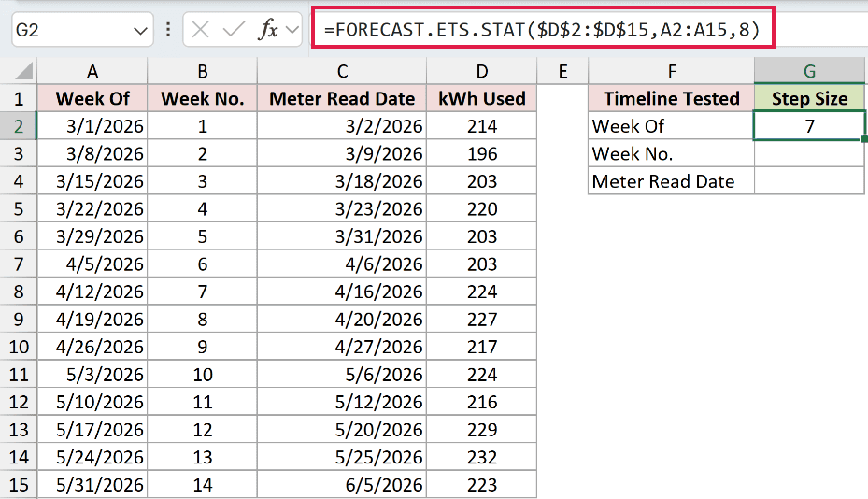Screen dimensions: 868x499
Task: Click cell F3 labeled 'Week No.'
Action: coord(672,154)
